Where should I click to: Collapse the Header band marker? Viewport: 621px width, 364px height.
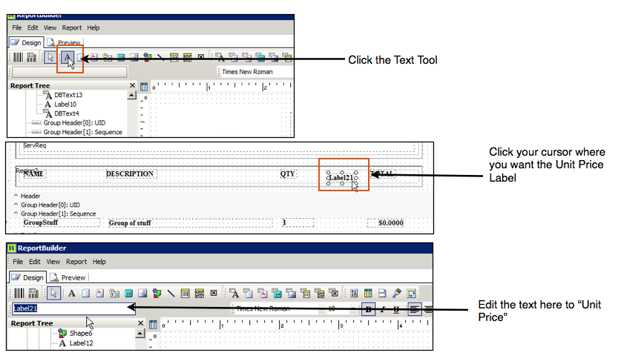[x=16, y=196]
